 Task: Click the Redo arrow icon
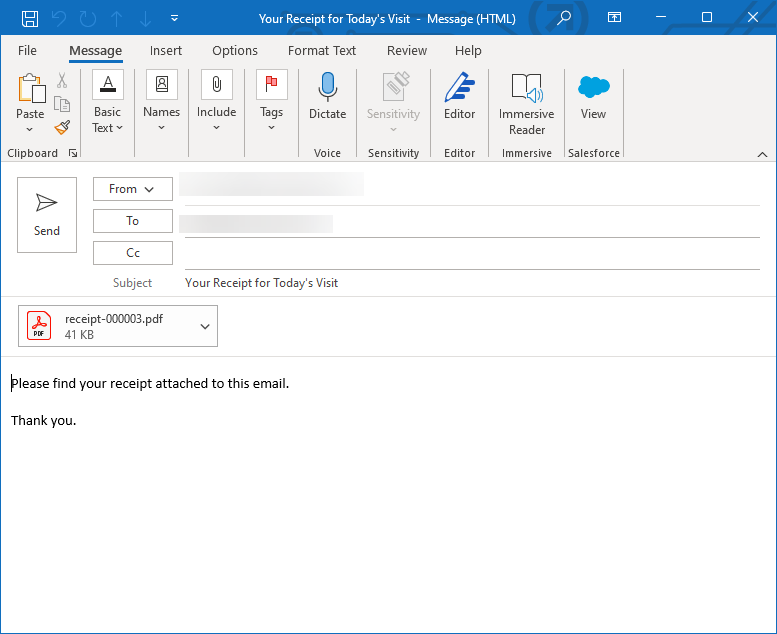click(x=88, y=19)
